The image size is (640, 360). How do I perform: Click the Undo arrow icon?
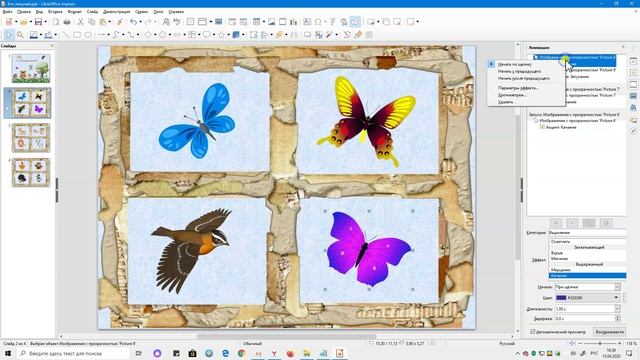pos(133,22)
